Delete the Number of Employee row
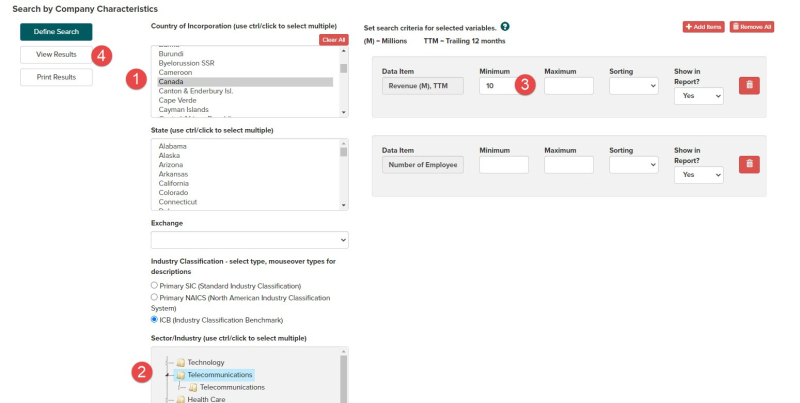800x403 pixels. pyautogui.click(x=748, y=164)
